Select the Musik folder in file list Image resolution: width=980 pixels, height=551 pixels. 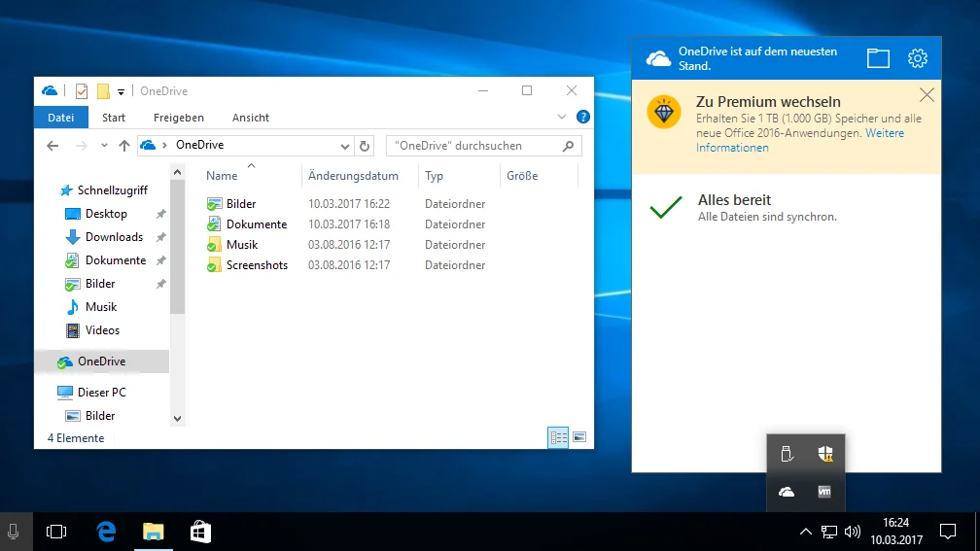(242, 245)
